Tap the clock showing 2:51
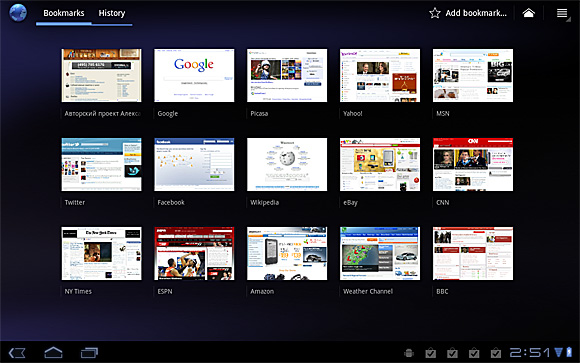This screenshot has width=580, height=363. click(530, 353)
